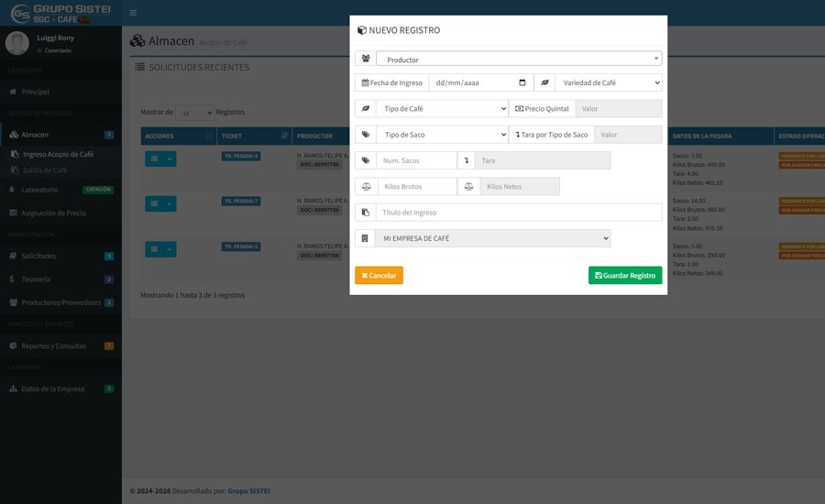Image resolution: width=825 pixels, height=504 pixels.
Task: Click the producers group icon beside Productor
Action: tap(366, 59)
